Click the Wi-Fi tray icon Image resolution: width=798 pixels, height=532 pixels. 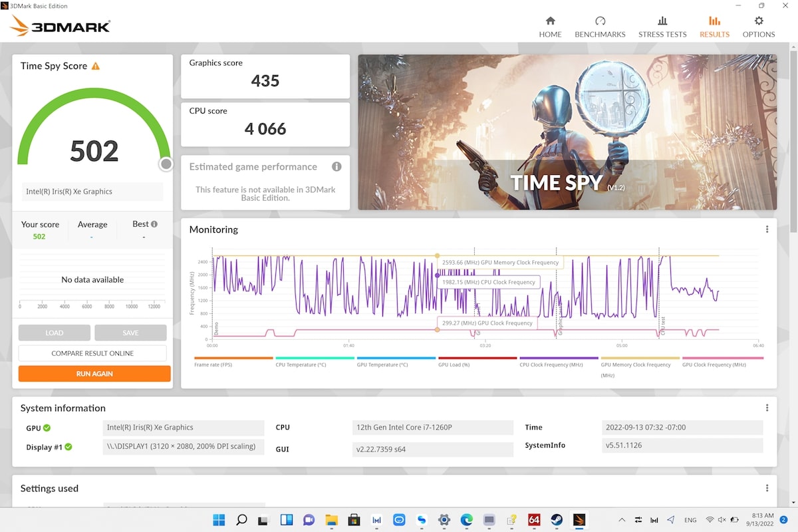[710, 519]
